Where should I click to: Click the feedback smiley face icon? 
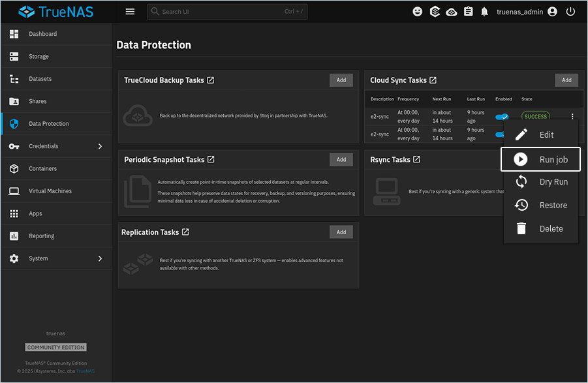tap(418, 12)
